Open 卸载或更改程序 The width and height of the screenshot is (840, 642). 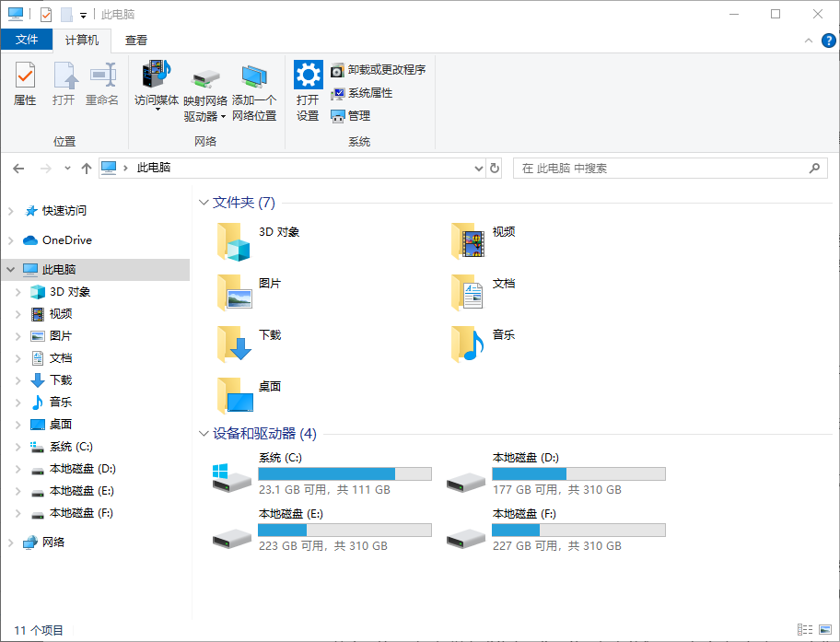click(x=383, y=69)
